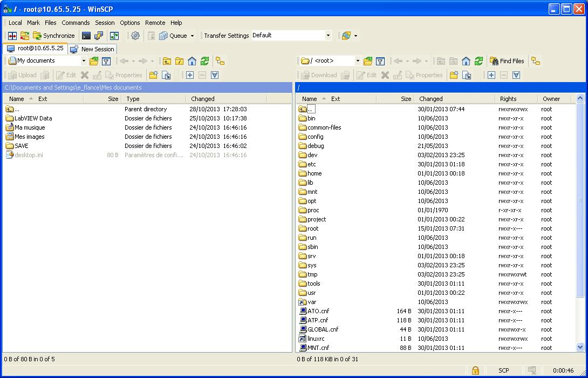Screen dimensions: 588x378
Task: Click the Queue button in toolbar
Action: 173,36
